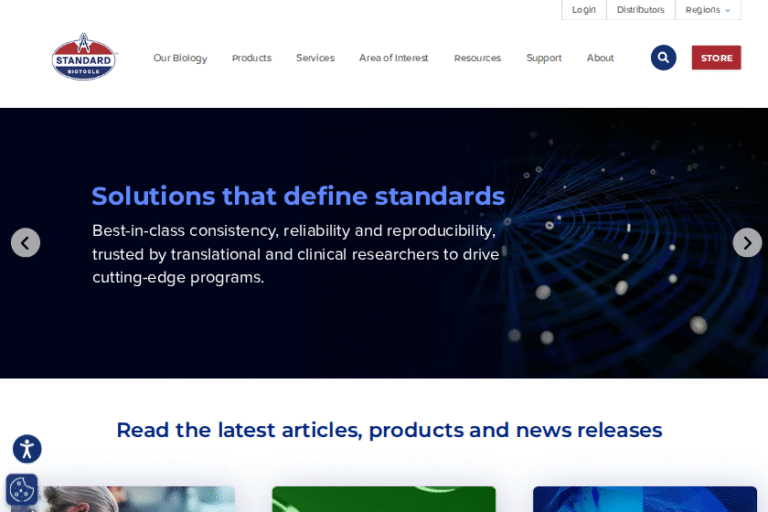This screenshot has width=768, height=512.
Task: Expand the Area of Interest menu
Action: coord(393,58)
